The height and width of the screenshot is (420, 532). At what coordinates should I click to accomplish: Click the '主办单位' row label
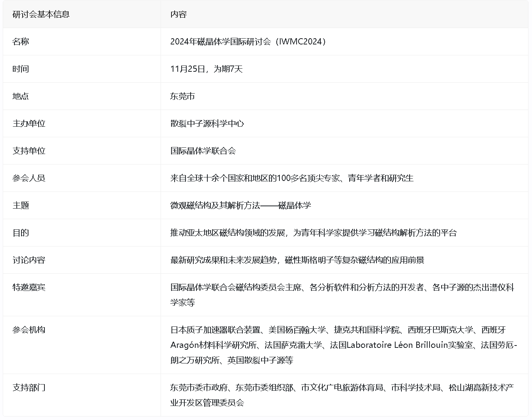pyautogui.click(x=29, y=124)
